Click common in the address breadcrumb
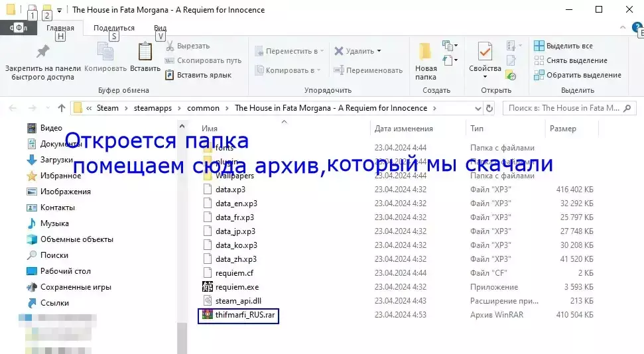Image resolution: width=644 pixels, height=354 pixels. [204, 108]
